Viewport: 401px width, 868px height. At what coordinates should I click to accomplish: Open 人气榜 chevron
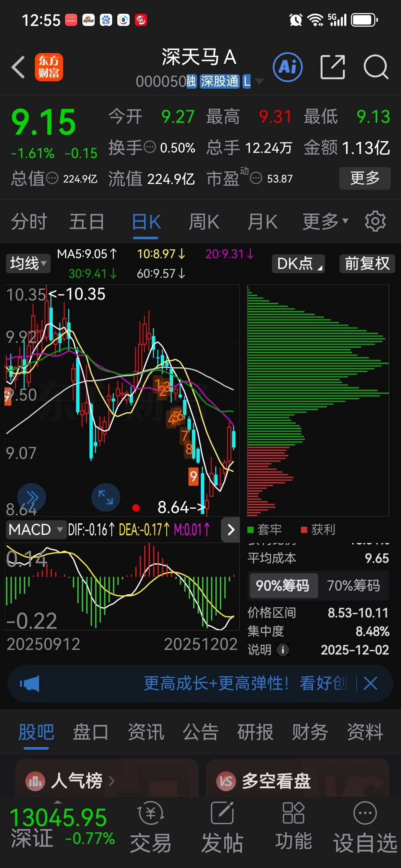coord(112,781)
